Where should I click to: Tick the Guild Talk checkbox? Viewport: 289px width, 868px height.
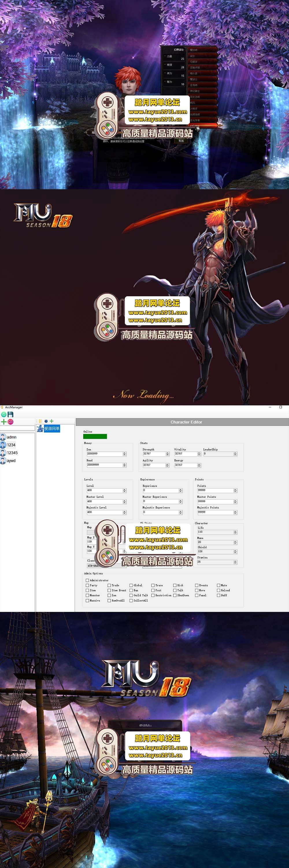tap(131, 595)
